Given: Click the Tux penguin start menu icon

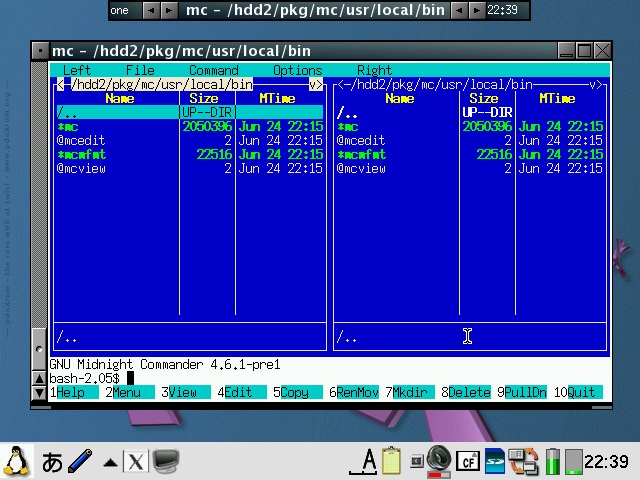Looking at the screenshot, I should point(16,461).
